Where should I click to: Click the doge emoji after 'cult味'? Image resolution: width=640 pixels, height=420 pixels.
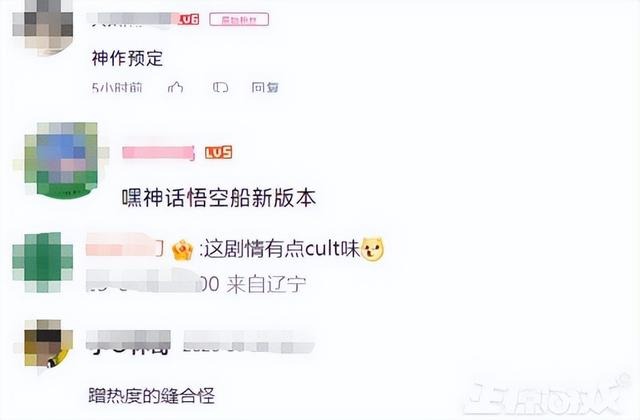pos(372,249)
